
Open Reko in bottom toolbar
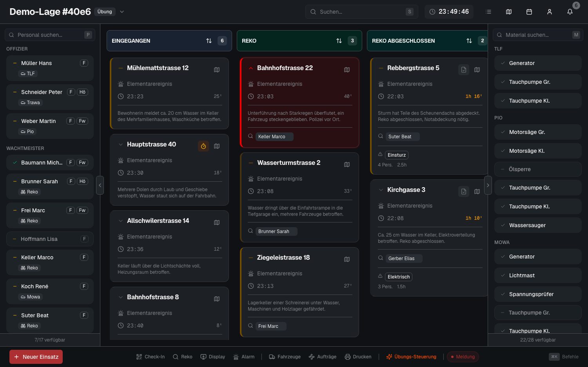pyautogui.click(x=183, y=357)
